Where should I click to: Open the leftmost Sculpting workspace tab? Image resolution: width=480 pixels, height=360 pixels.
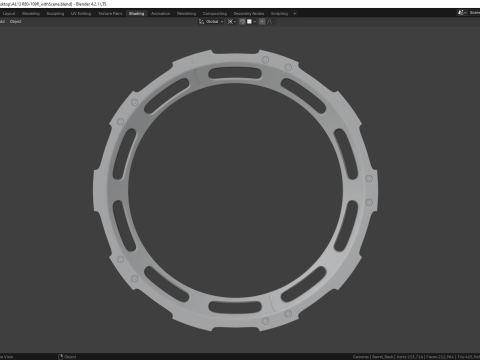55,14
